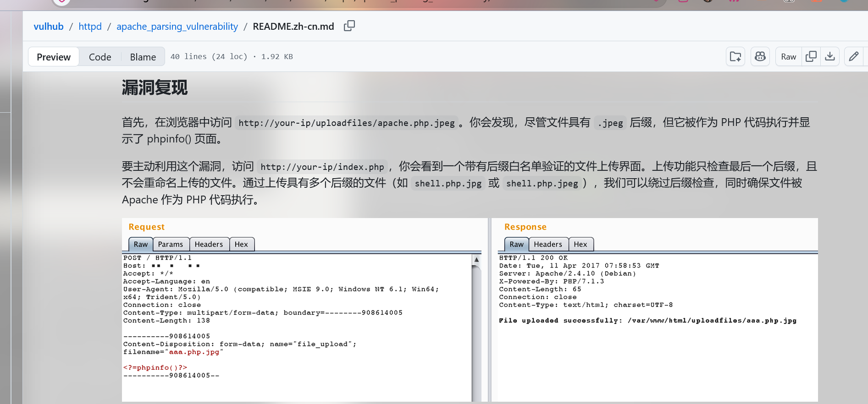Download the raw file

[x=830, y=56]
